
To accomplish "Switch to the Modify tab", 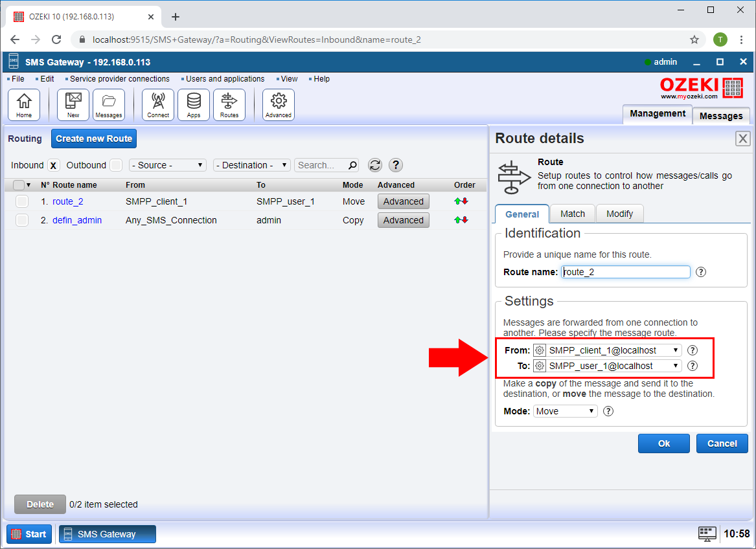I will [x=619, y=214].
